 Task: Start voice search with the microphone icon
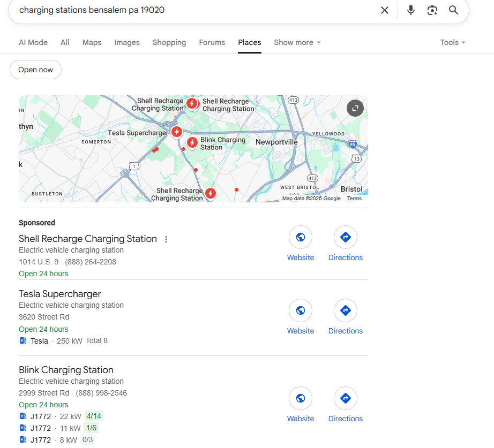410,10
